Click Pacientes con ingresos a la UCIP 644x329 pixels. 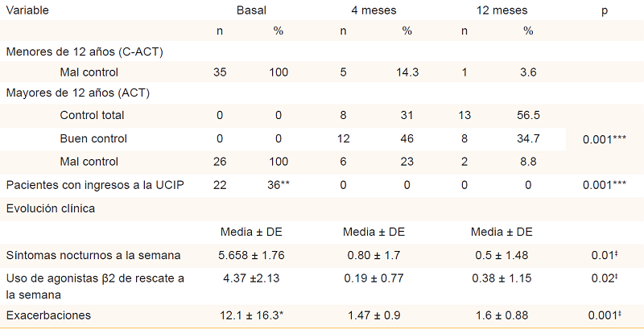tap(95, 186)
